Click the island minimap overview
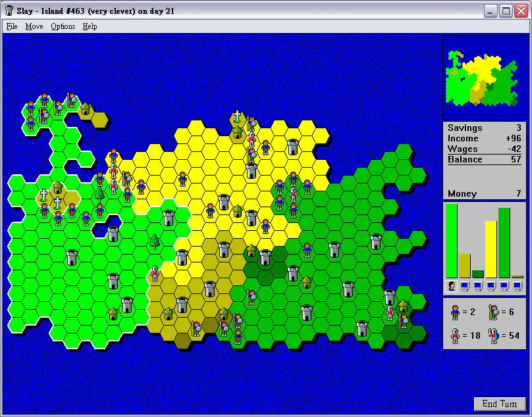 484,78
